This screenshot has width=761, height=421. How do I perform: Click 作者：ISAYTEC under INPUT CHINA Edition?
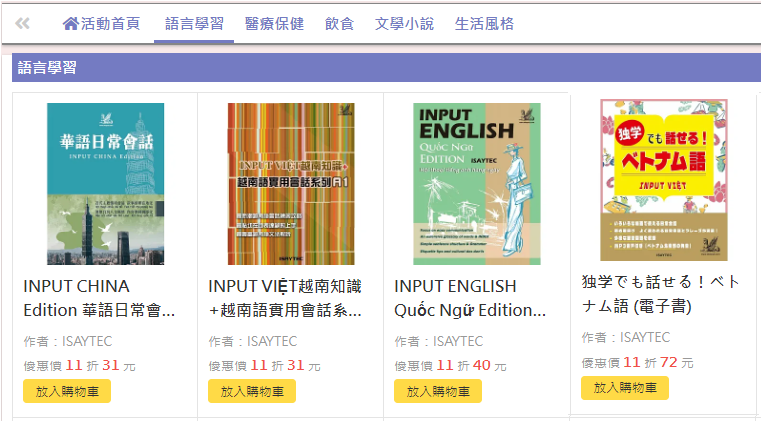(x=67, y=341)
